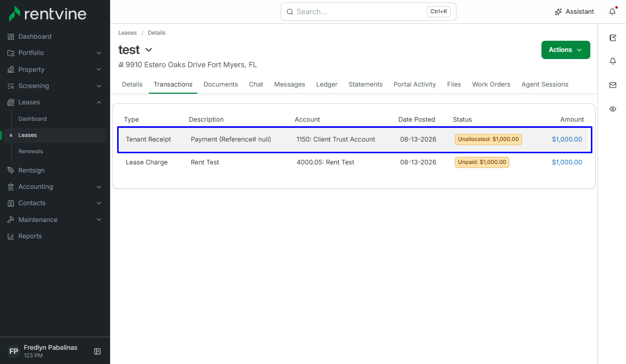
Task: Click the search magnifier icon
Action: point(290,12)
